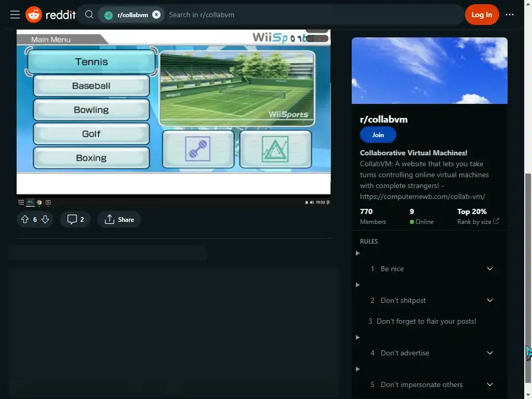This screenshot has width=532, height=399.
Task: Click the VM taskbar volume icon
Action: point(312,203)
